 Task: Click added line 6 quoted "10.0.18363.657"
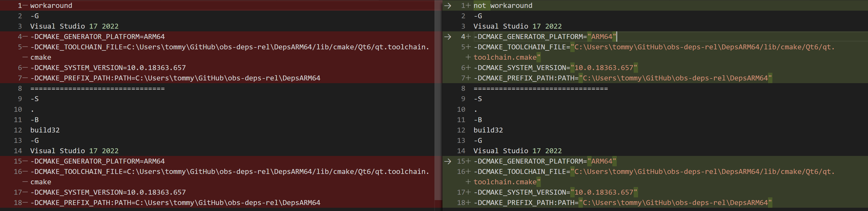tap(555, 68)
